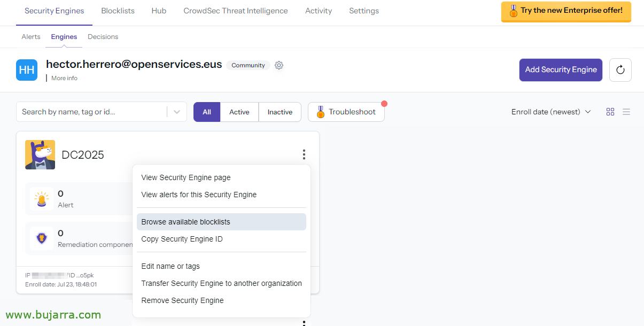This screenshot has height=326, width=644.
Task: Open the Settings top tab
Action: point(364,11)
